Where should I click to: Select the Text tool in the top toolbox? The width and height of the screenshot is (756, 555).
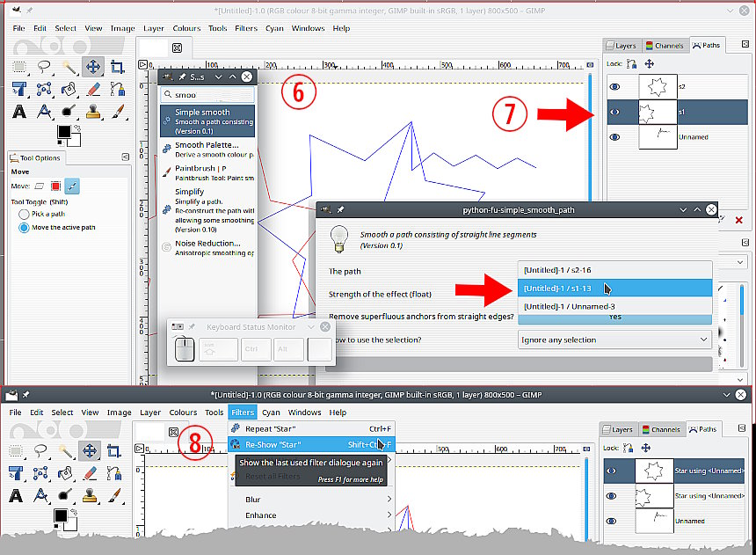[x=19, y=111]
